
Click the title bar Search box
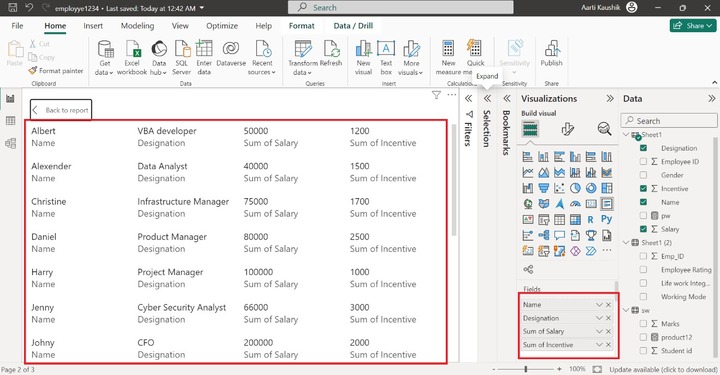(x=400, y=7)
